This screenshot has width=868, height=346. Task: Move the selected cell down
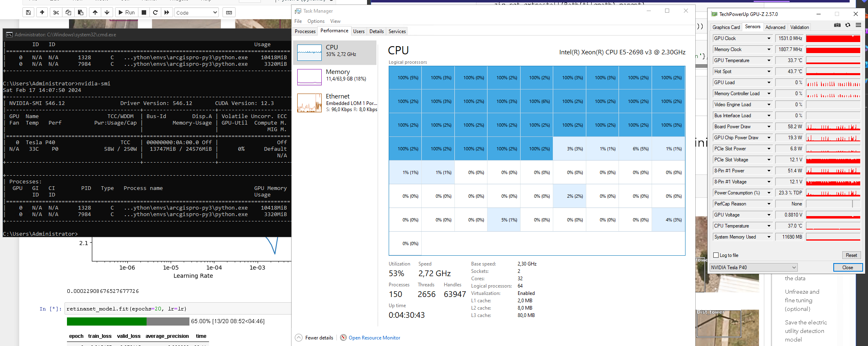[107, 13]
